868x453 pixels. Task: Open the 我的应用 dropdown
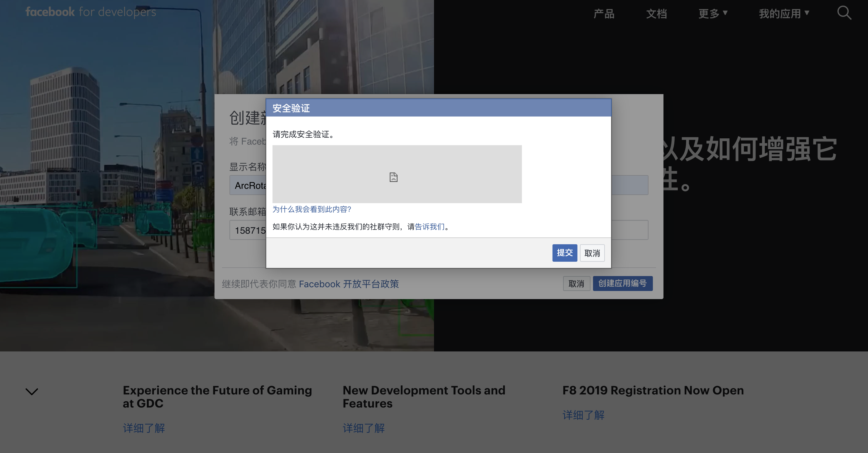point(784,14)
